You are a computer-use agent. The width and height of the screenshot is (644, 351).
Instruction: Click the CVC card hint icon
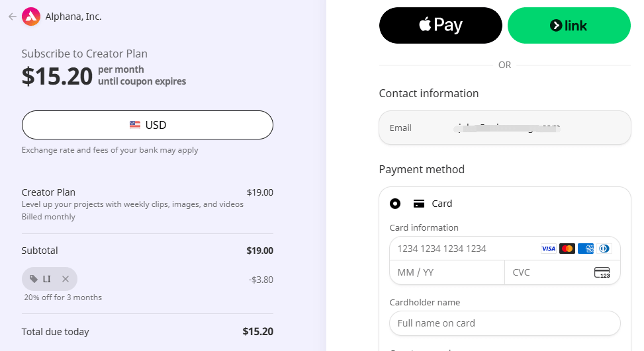pos(602,273)
